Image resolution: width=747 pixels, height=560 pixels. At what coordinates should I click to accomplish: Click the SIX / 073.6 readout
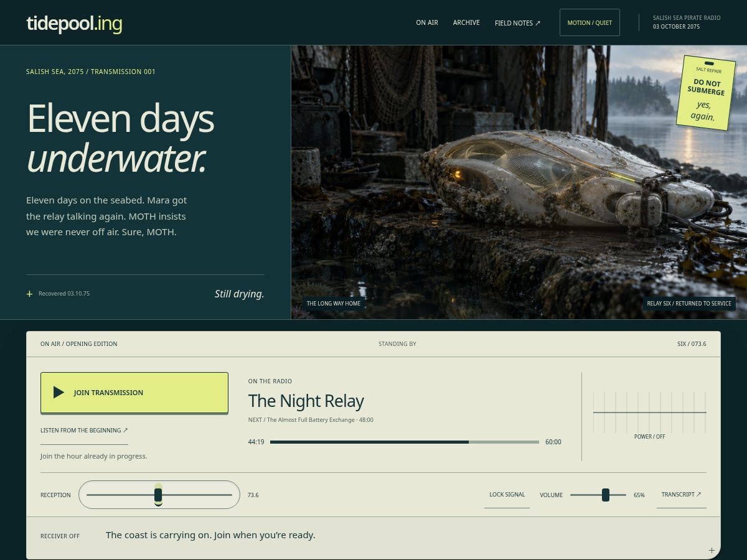click(x=692, y=344)
